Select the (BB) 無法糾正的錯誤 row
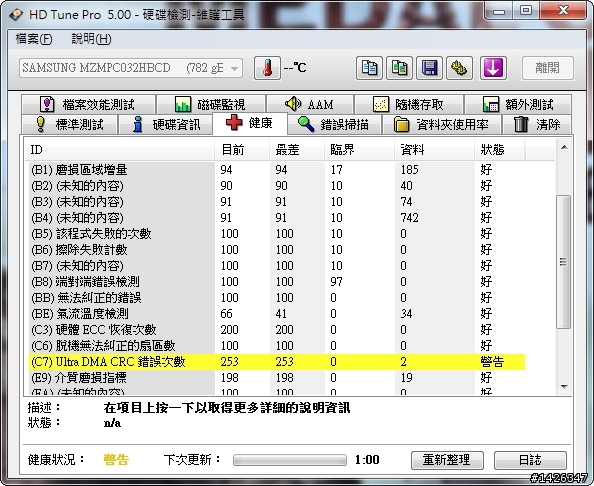Image resolution: width=594 pixels, height=486 pixels. click(x=277, y=298)
